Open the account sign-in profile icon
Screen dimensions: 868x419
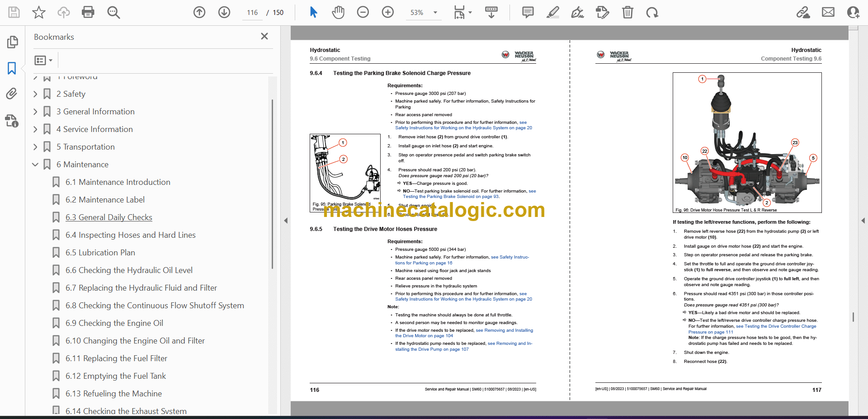click(853, 12)
